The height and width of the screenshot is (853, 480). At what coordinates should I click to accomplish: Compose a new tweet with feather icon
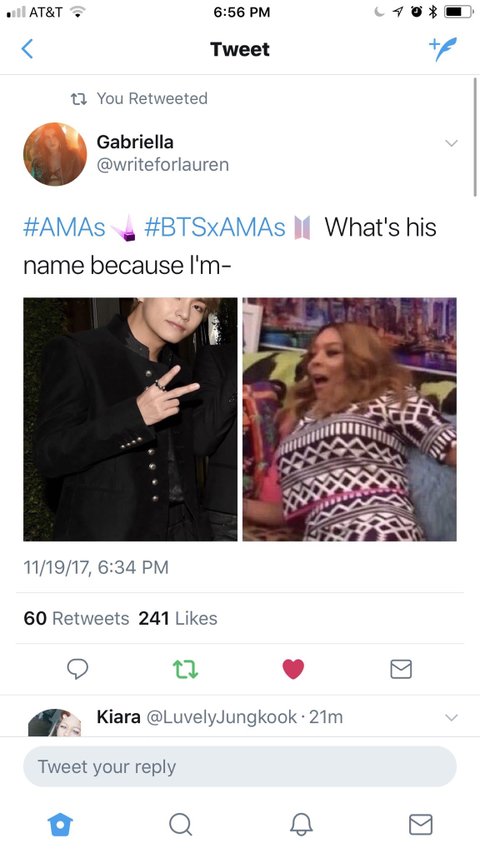(x=443, y=49)
